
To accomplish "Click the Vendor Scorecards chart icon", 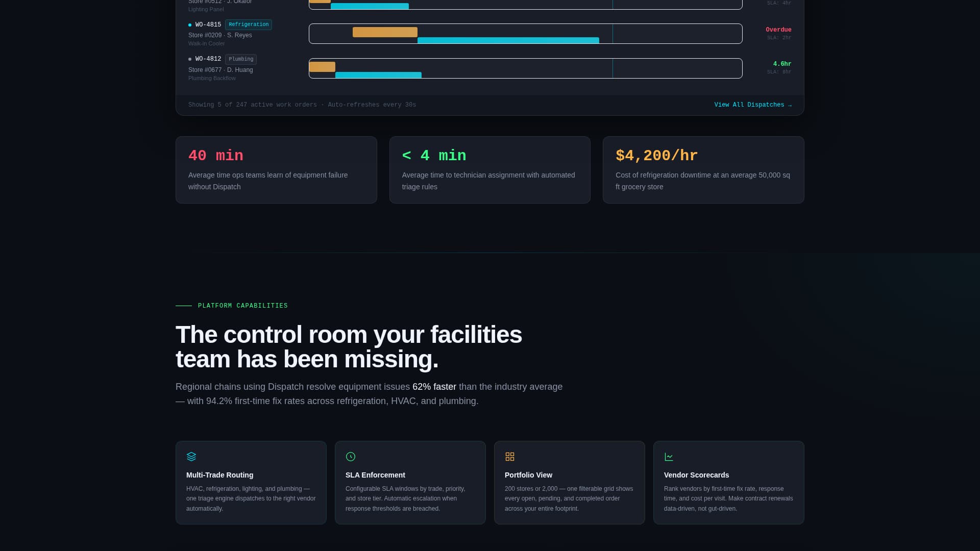I will [669, 457].
